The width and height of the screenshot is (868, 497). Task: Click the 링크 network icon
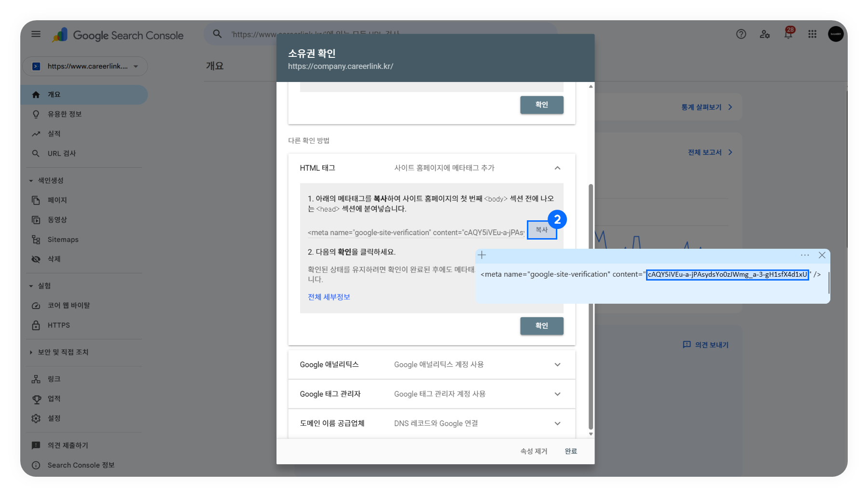(36, 379)
